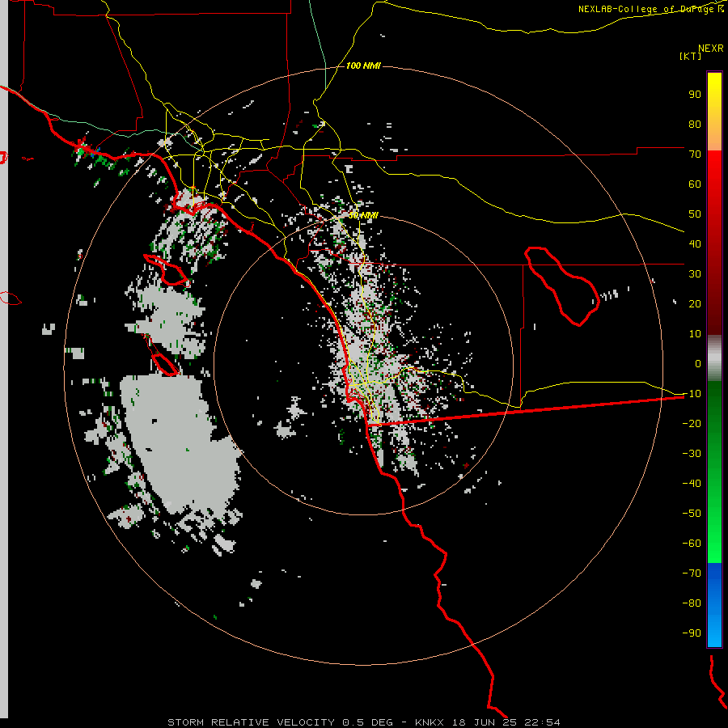Viewport: 728px width, 728px height.
Task: Click the 50 NMI range ring label
Action: pyautogui.click(x=363, y=215)
